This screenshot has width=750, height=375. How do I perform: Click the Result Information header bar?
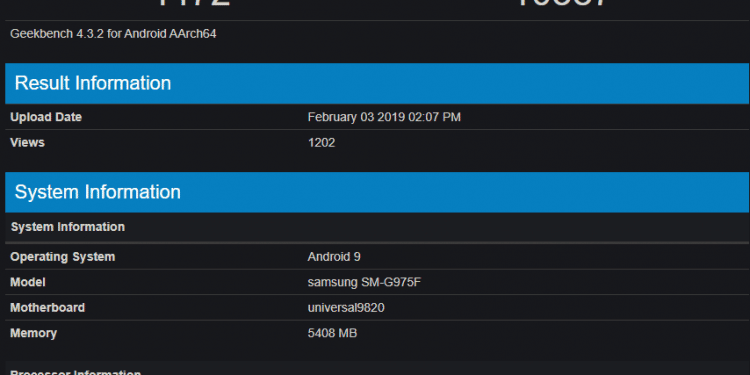377,83
